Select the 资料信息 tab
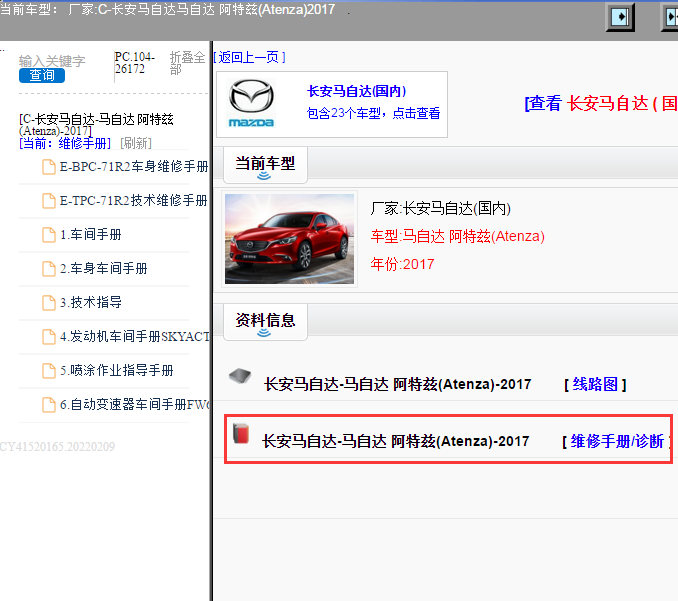The image size is (678, 601). tap(265, 322)
